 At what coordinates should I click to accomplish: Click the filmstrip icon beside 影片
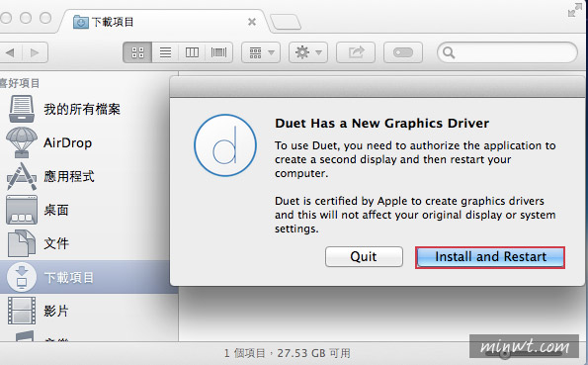click(x=22, y=311)
